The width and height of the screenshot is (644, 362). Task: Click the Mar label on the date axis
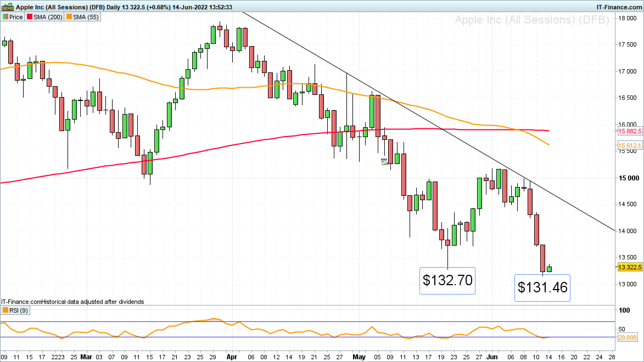86,357
